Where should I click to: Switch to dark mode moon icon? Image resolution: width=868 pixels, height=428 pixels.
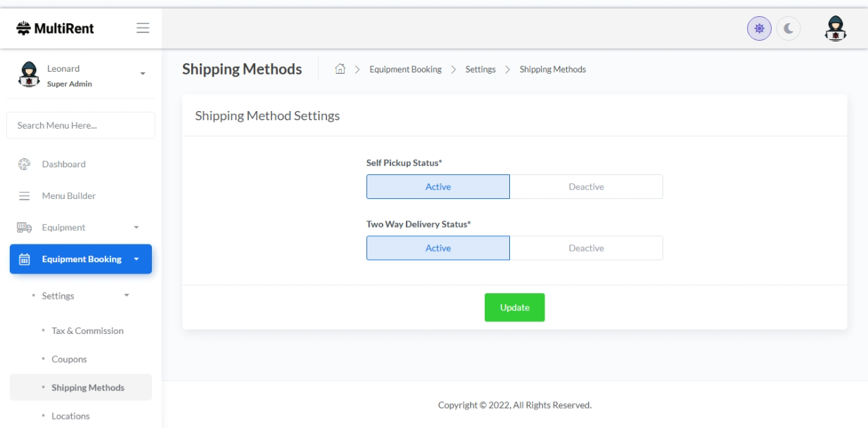789,29
